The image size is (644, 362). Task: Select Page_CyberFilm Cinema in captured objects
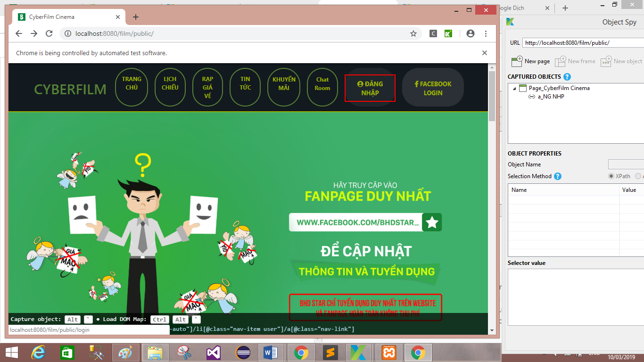point(559,88)
